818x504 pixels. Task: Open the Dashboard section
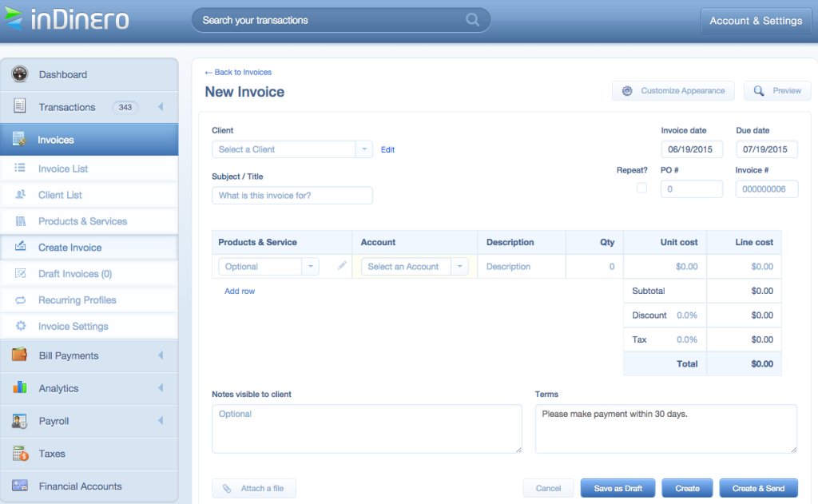click(89, 74)
